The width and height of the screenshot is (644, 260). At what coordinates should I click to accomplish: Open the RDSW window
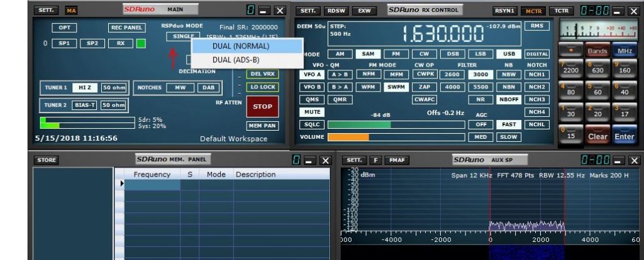click(336, 11)
